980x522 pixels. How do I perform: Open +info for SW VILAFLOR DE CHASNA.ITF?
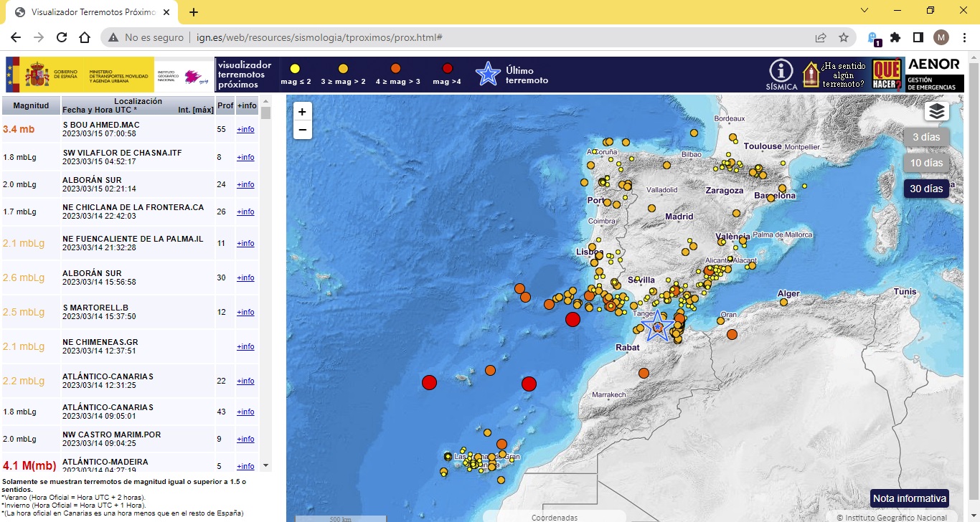[x=245, y=157]
